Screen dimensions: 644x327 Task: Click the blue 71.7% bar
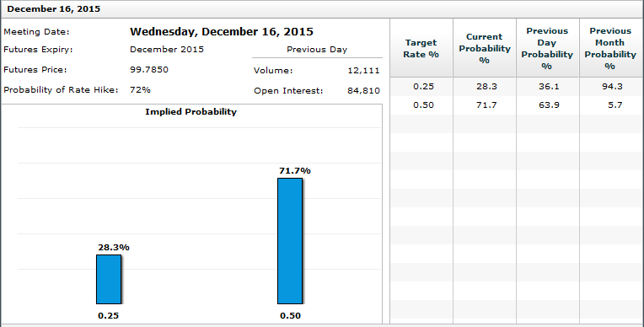[x=290, y=241]
